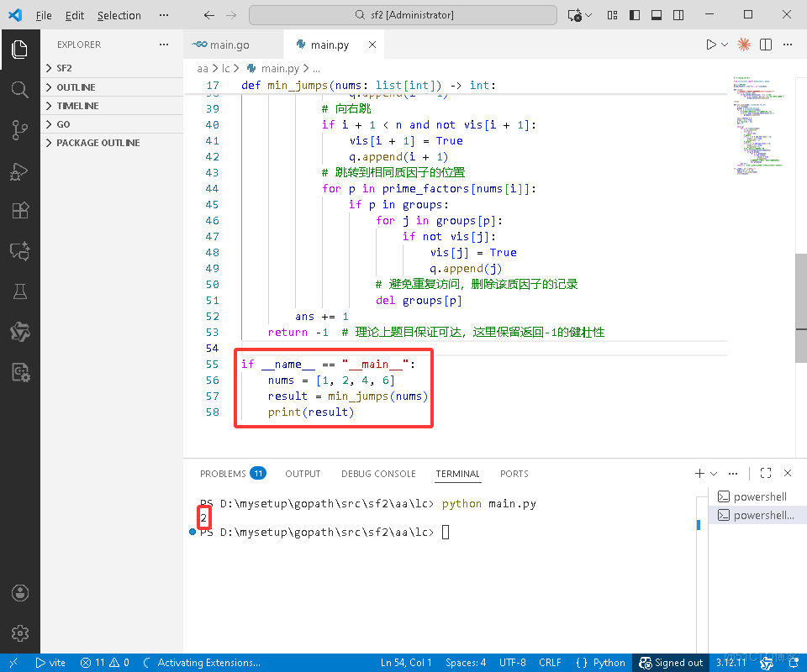Close the terminal panel
Screen dimensions: 807x672
[x=788, y=473]
